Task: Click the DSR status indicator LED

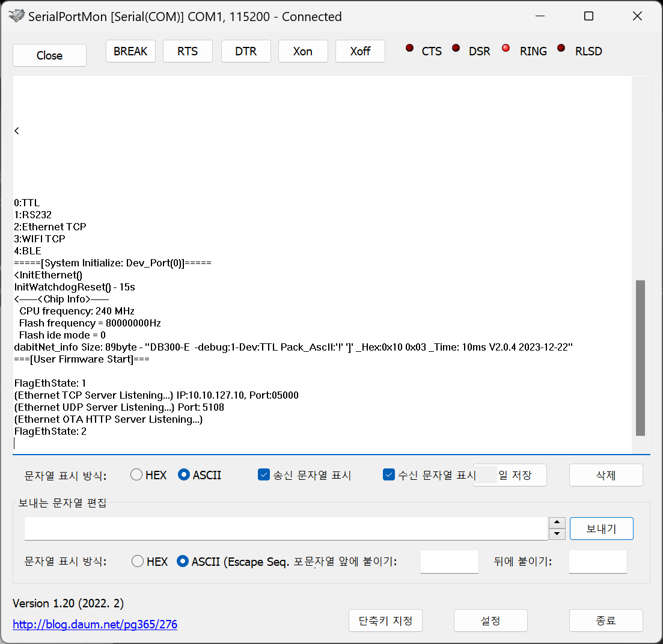Action: click(456, 49)
